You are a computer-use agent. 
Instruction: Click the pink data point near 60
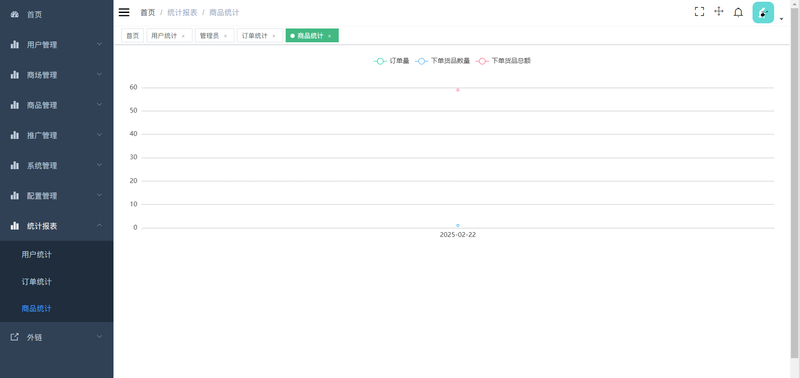[458, 90]
